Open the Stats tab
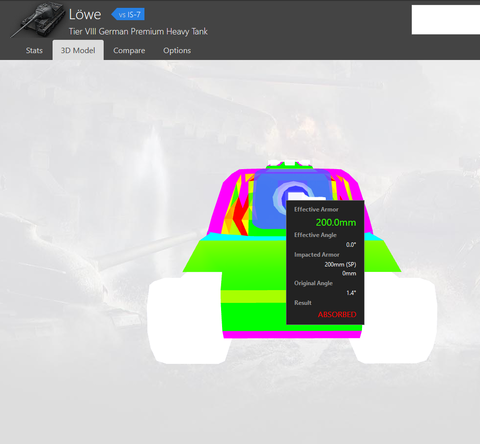Image resolution: width=480 pixels, height=444 pixels. [x=34, y=51]
